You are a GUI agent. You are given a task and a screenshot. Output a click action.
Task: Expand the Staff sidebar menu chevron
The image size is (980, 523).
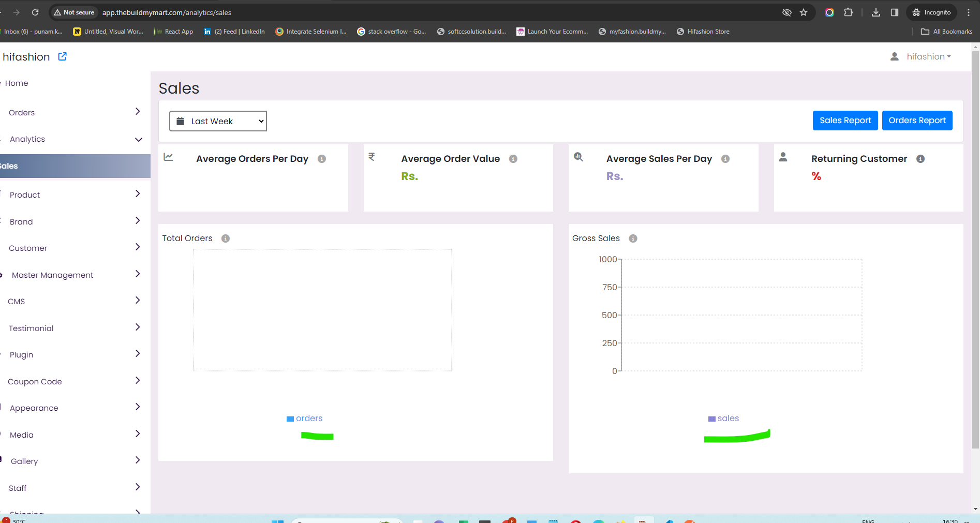click(138, 487)
